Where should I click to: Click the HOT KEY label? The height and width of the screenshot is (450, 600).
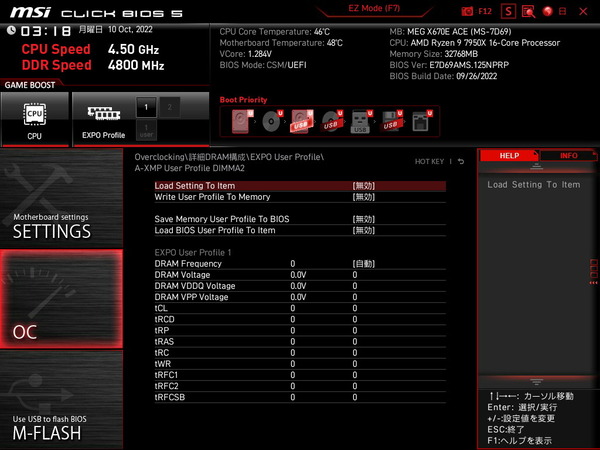(x=429, y=161)
